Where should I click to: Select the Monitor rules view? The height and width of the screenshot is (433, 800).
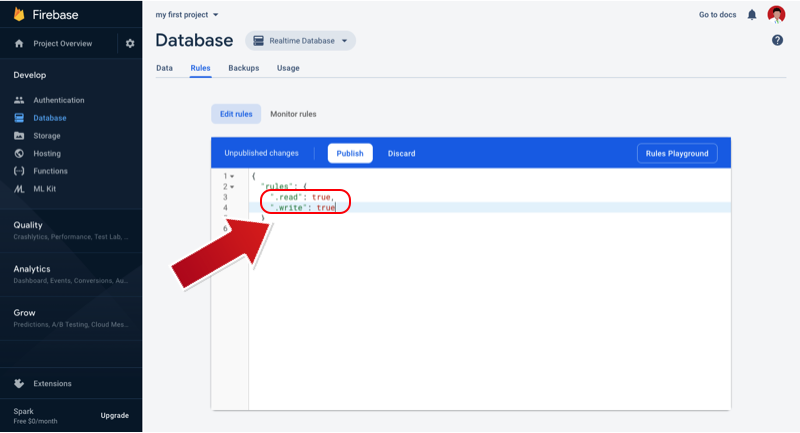click(x=293, y=114)
